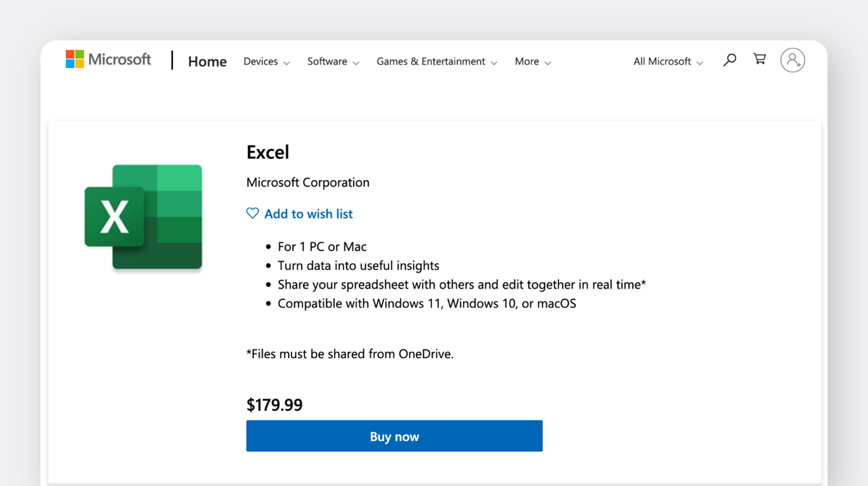Open account options via the avatar icon
This screenshot has height=486, width=868.
(x=793, y=60)
